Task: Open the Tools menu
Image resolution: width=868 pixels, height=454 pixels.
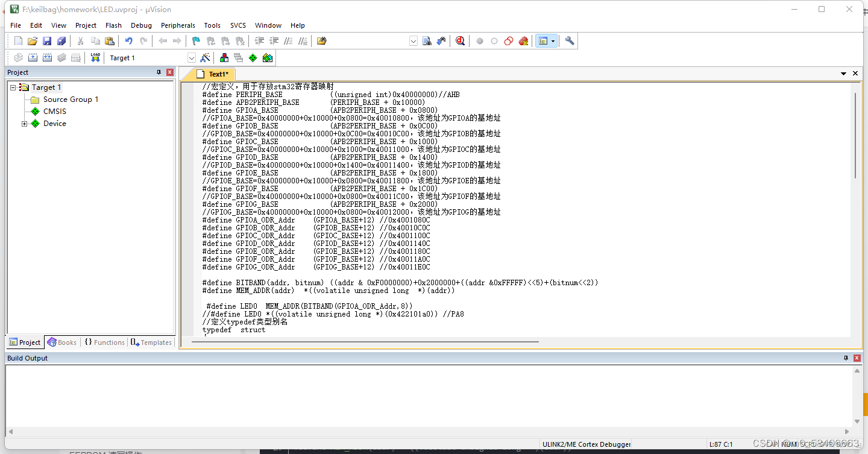Action: pos(212,25)
